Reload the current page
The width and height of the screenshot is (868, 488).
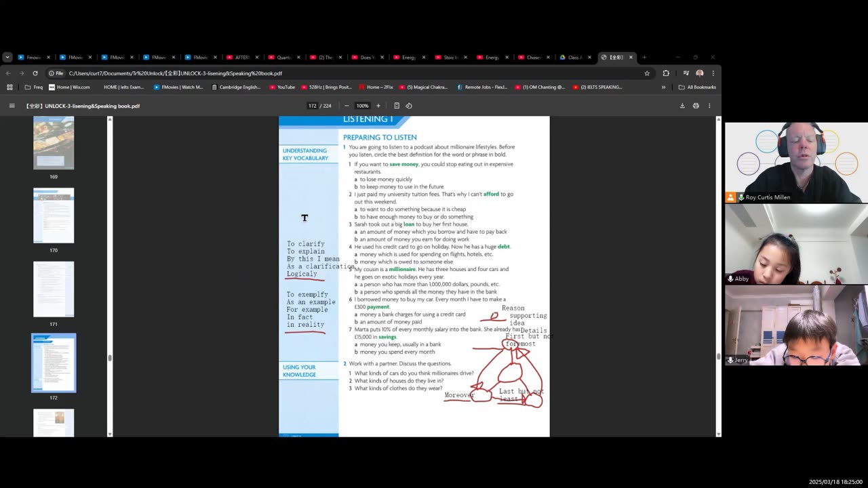(x=35, y=73)
